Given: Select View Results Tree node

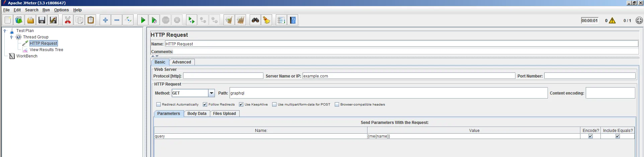Looking at the screenshot, I should tap(47, 49).
